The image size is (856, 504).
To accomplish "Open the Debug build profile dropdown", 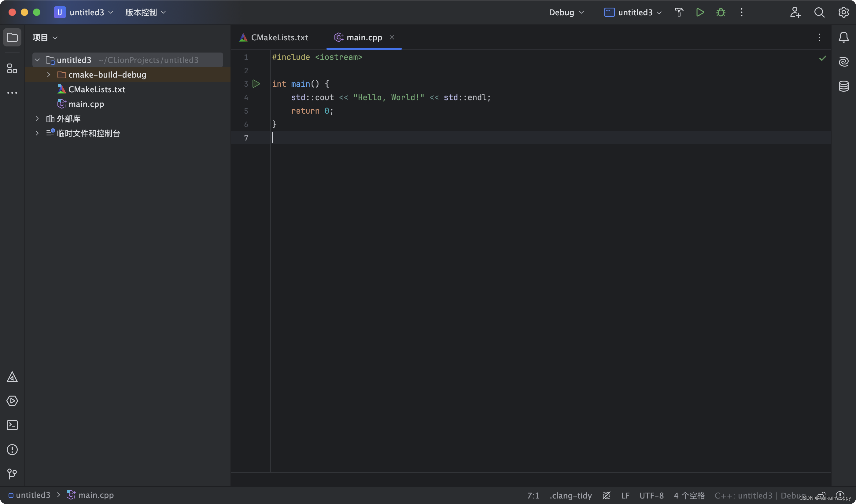I will (x=566, y=13).
